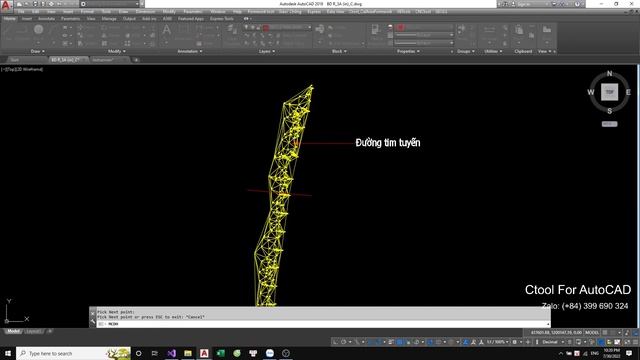Open the annotation scale dropdown in status bar
The width and height of the screenshot is (640, 360).
pos(497,342)
